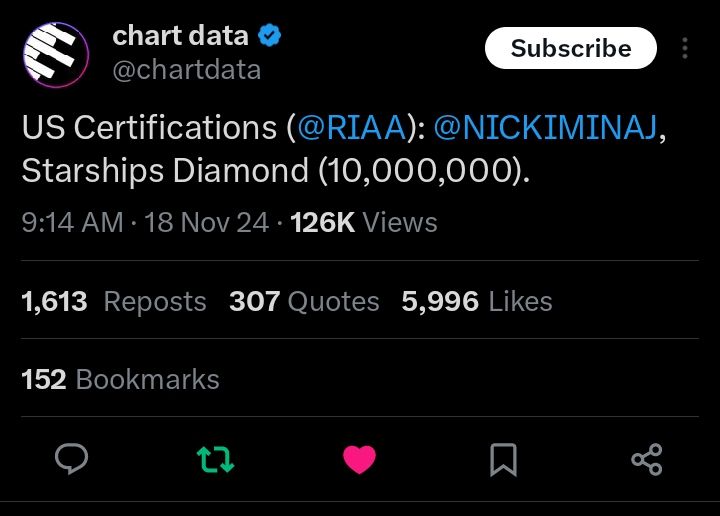This screenshot has height=516, width=720.
Task: Click the chart data display name
Action: tap(180, 36)
